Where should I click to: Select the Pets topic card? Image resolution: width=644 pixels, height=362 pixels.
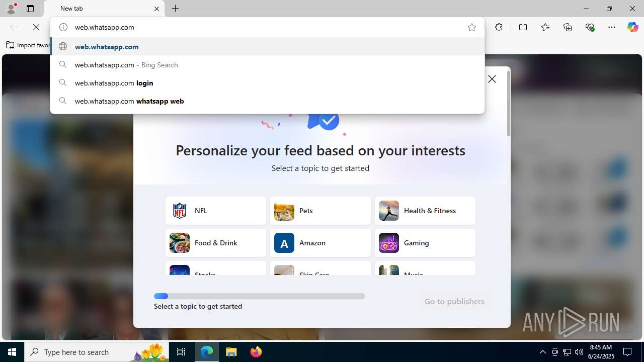tap(320, 211)
